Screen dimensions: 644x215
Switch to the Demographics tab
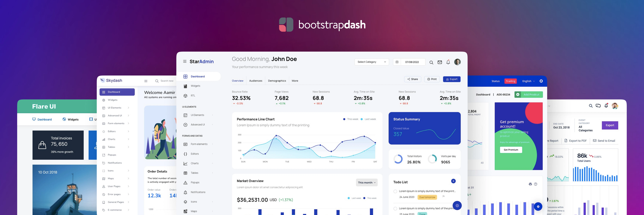[x=277, y=81]
